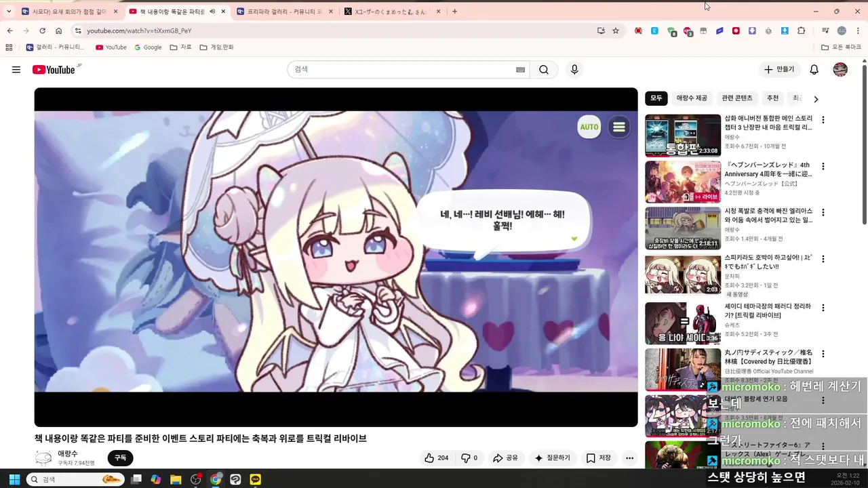Image resolution: width=868 pixels, height=488 pixels.
Task: Open the 2:18:11 video thumbnail
Action: pos(683,228)
